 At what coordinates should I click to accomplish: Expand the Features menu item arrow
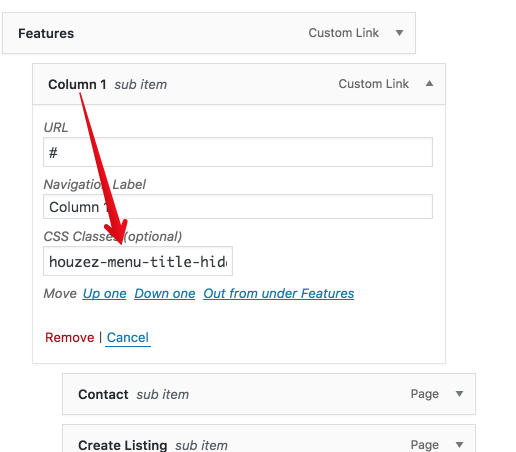tap(399, 33)
